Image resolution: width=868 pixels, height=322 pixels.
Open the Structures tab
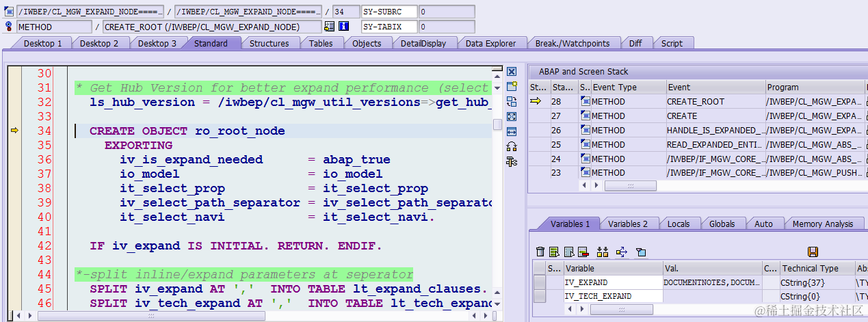pos(269,43)
